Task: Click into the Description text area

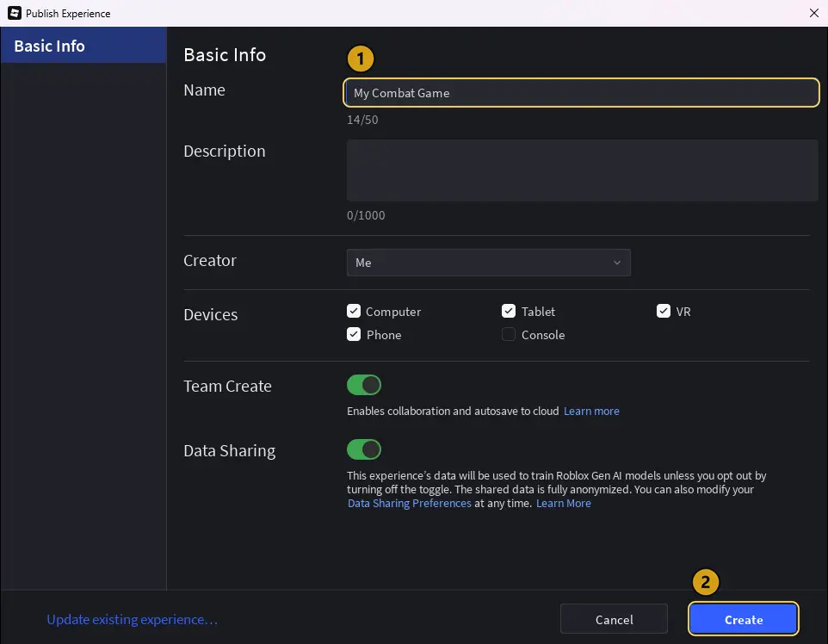Action: (x=582, y=170)
